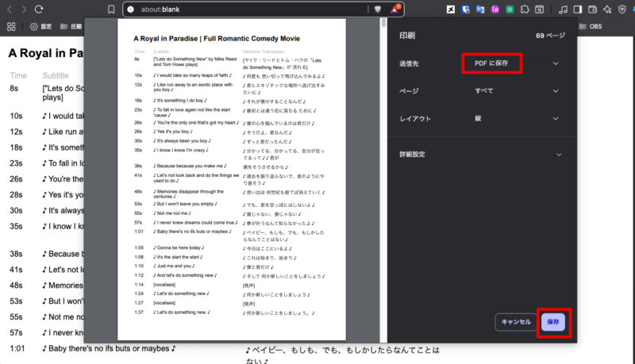Open the Google Translate extension icon
Viewport: 635px width, 364px height.
[480, 10]
